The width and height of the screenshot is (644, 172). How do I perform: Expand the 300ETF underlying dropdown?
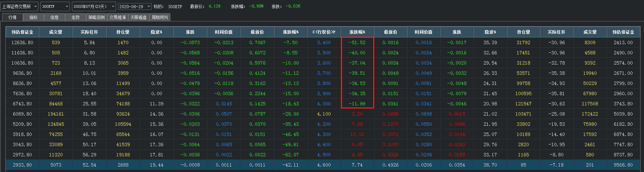[55, 6]
